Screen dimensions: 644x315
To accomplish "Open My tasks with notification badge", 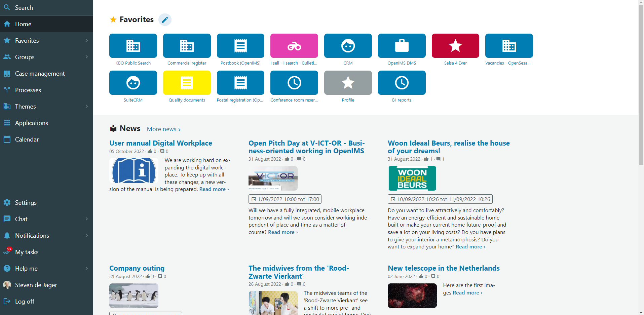I will (x=27, y=252).
